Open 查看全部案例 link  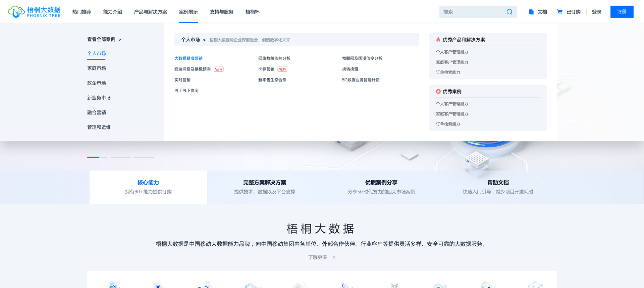pos(104,40)
